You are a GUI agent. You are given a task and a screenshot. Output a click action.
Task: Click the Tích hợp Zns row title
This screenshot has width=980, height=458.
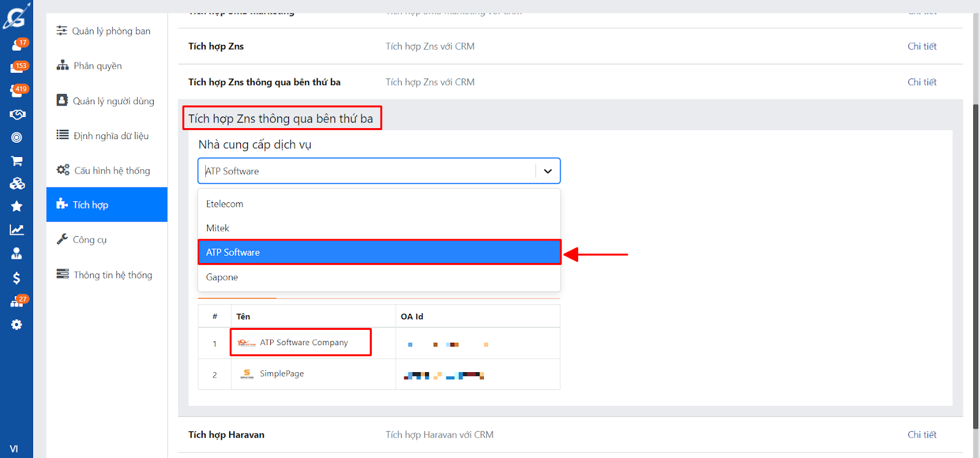tap(216, 47)
